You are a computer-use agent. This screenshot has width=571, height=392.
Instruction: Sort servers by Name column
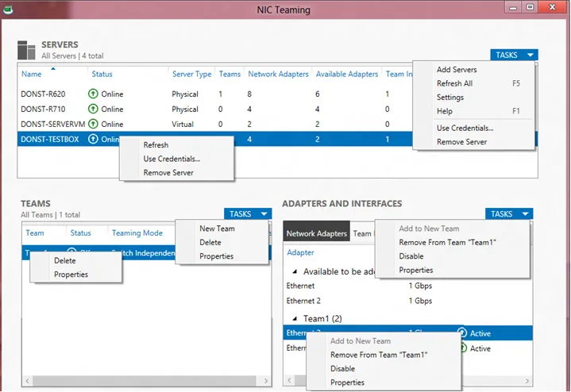(31, 75)
